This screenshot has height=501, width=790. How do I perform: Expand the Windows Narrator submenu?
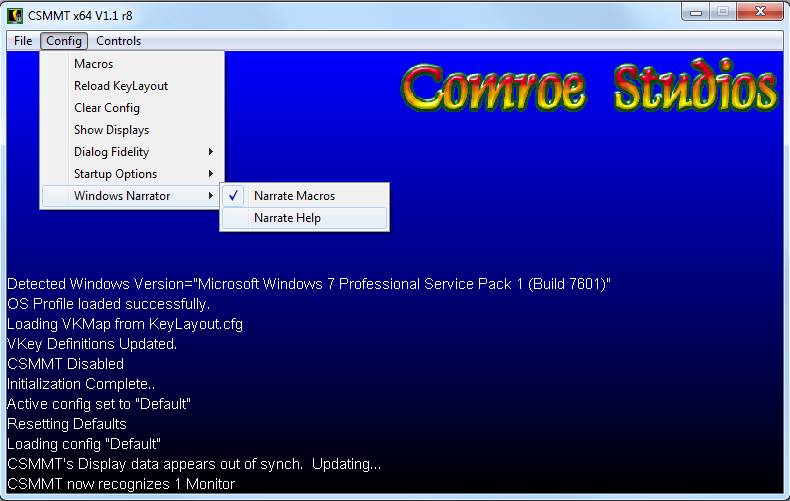pos(131,196)
